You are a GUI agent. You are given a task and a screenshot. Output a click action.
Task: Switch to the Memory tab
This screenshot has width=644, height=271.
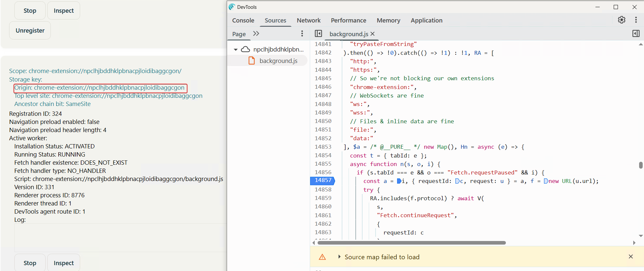click(388, 20)
